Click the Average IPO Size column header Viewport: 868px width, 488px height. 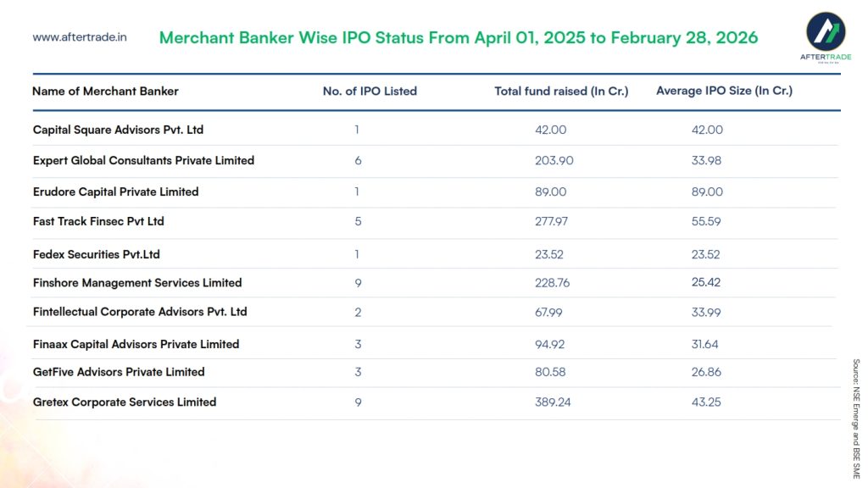(x=724, y=91)
